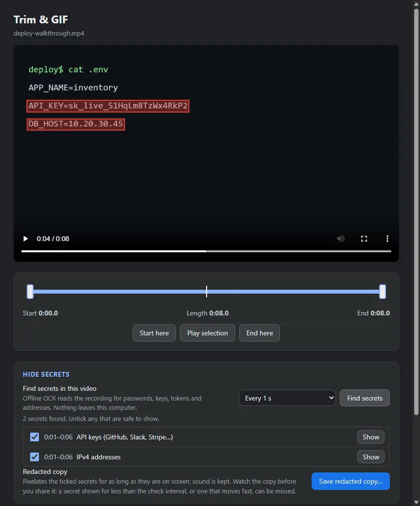Click scrollbar down arrow
This screenshot has height=506, width=420.
pyautogui.click(x=417, y=503)
